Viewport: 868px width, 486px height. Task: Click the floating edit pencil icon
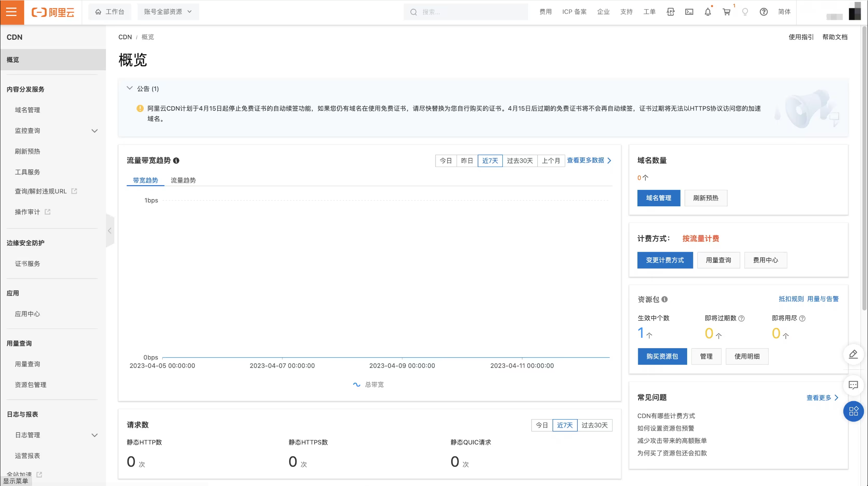click(853, 355)
